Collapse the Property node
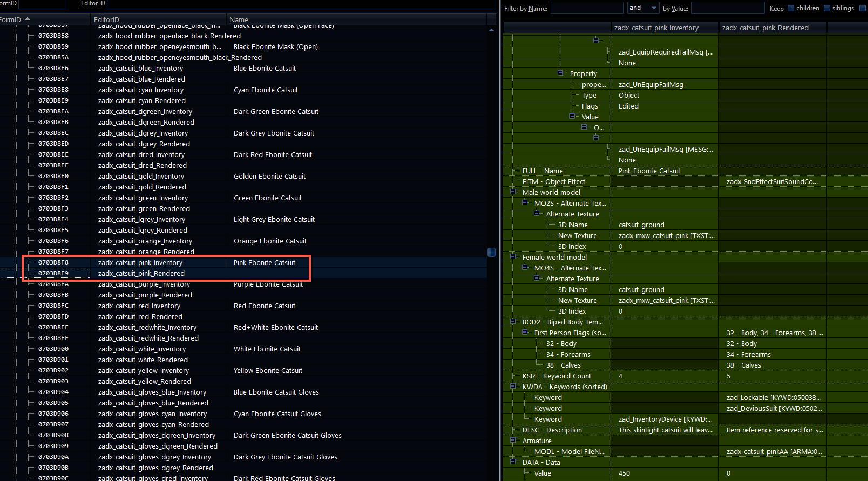This screenshot has height=481, width=868. pyautogui.click(x=560, y=73)
